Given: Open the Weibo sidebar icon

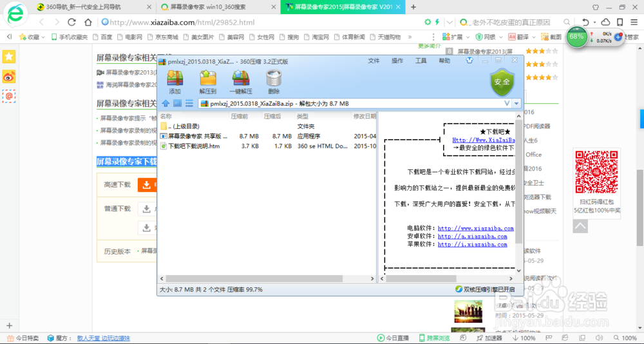Looking at the screenshot, I should coord(8,77).
